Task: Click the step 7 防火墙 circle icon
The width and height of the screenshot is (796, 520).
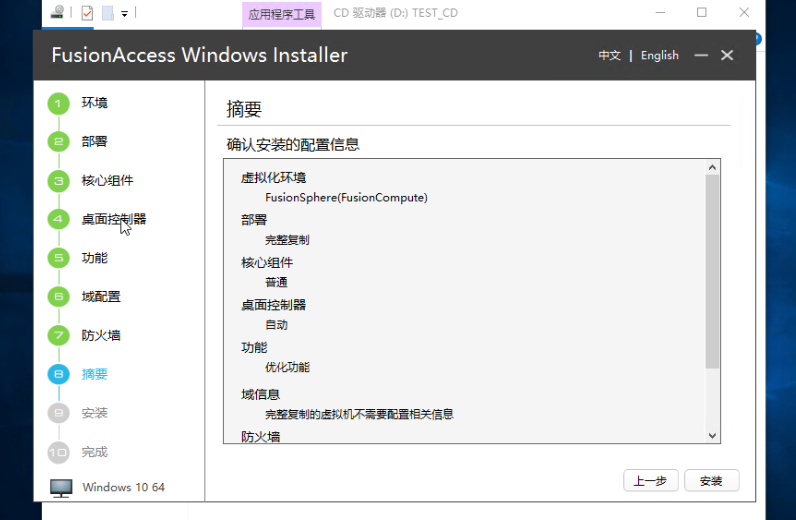Action: click(59, 336)
